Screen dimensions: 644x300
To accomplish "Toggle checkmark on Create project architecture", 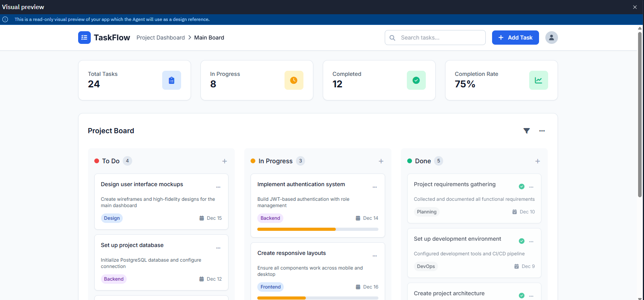I will [522, 296].
